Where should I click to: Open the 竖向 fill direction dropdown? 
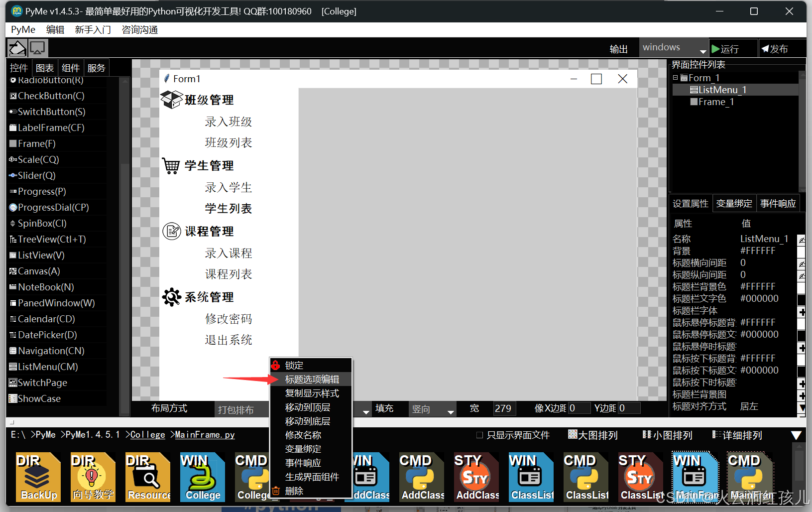(432, 409)
